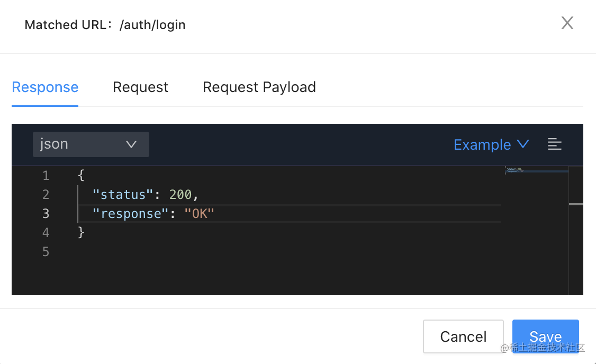Select line number 4 in gutter
This screenshot has width=596, height=364.
coord(46,233)
